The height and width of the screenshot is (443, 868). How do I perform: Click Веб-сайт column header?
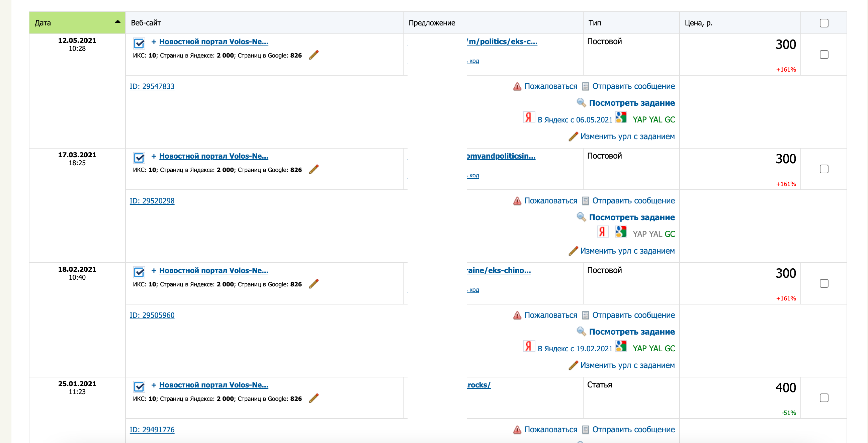146,23
